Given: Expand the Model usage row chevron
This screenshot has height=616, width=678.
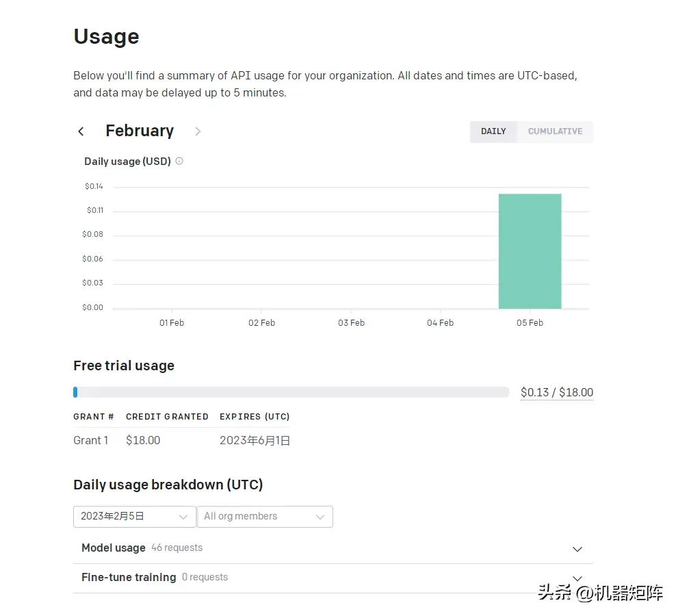Looking at the screenshot, I should coord(577,549).
